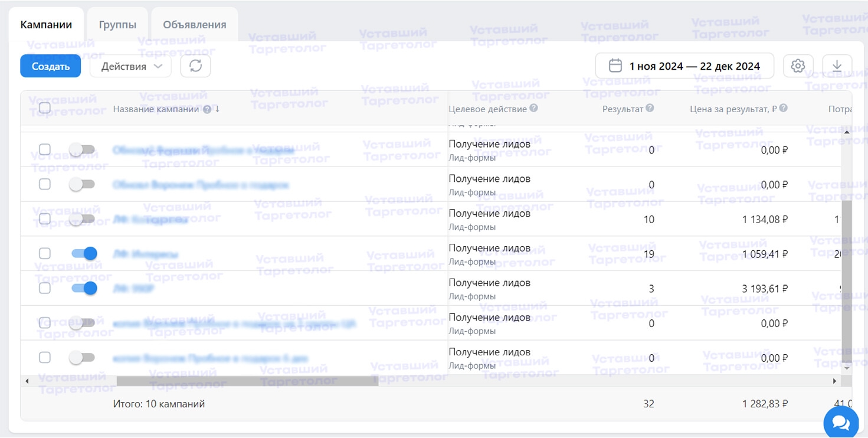The height and width of the screenshot is (438, 868).
Task: Click help icon by Цена за результат
Action: (x=783, y=109)
